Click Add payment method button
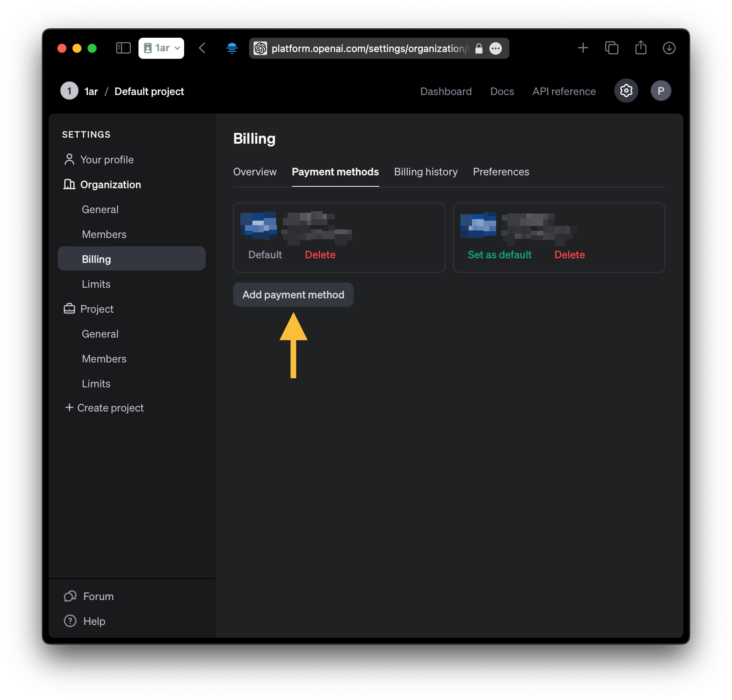Screen dimensions: 732x700 293,295
